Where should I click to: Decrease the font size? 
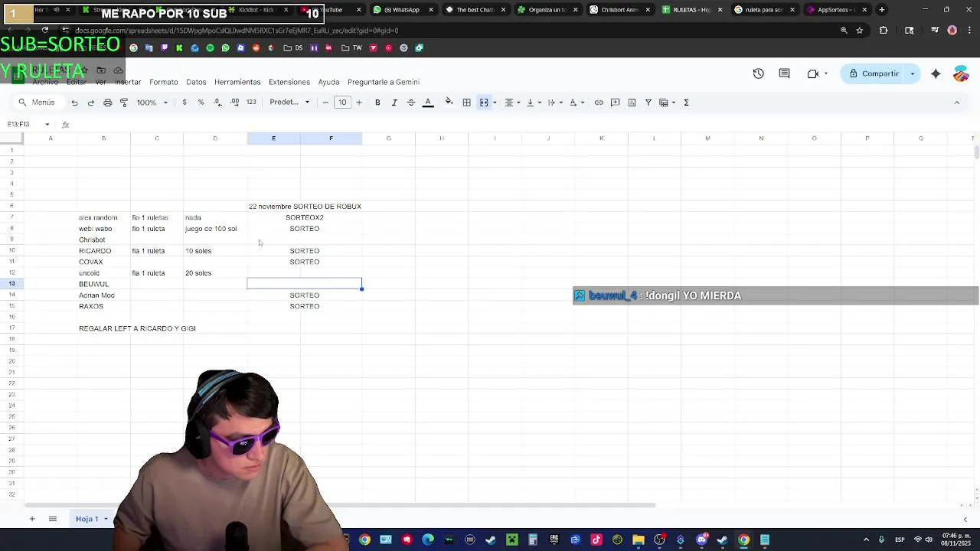click(325, 103)
